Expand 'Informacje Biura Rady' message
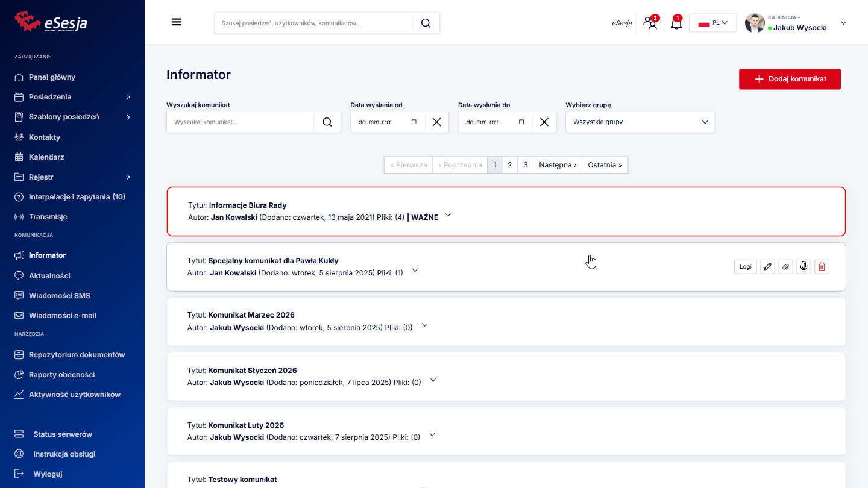 448,216
